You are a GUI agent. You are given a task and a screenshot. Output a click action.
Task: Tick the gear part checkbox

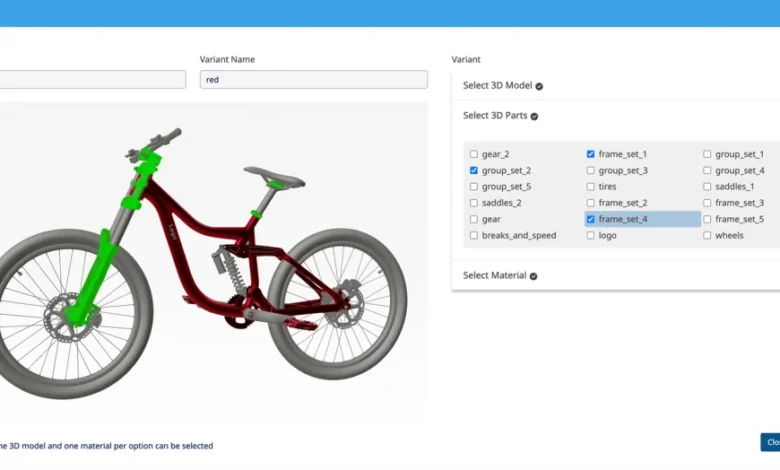click(474, 219)
